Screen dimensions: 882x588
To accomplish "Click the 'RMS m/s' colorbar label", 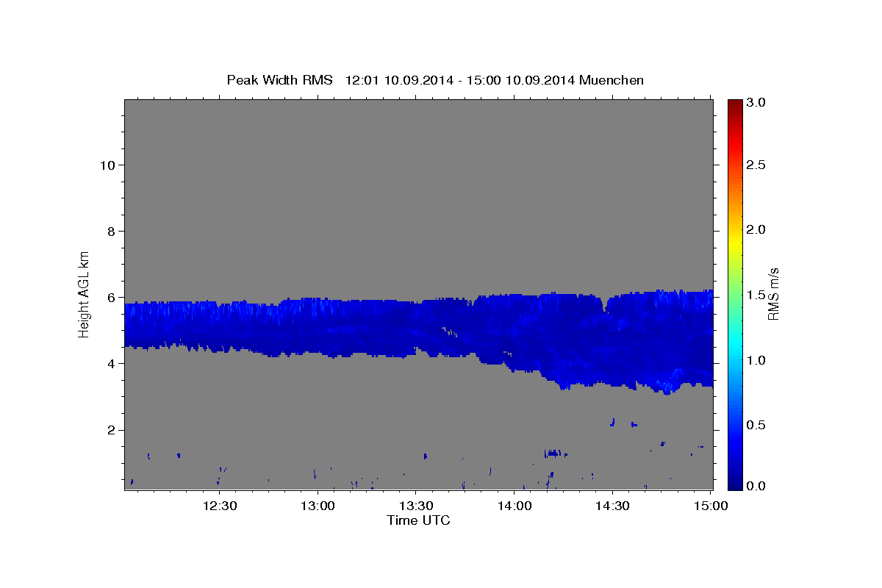I will coord(773,294).
